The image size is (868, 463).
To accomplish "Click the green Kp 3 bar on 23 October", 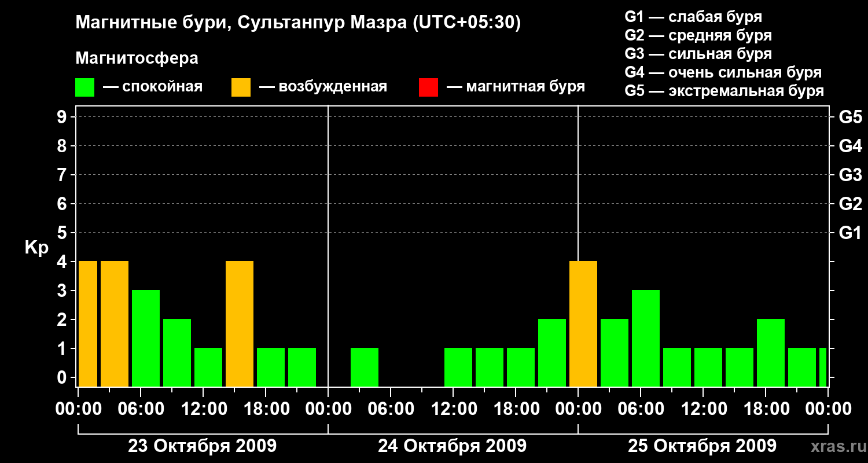I will tap(146, 338).
